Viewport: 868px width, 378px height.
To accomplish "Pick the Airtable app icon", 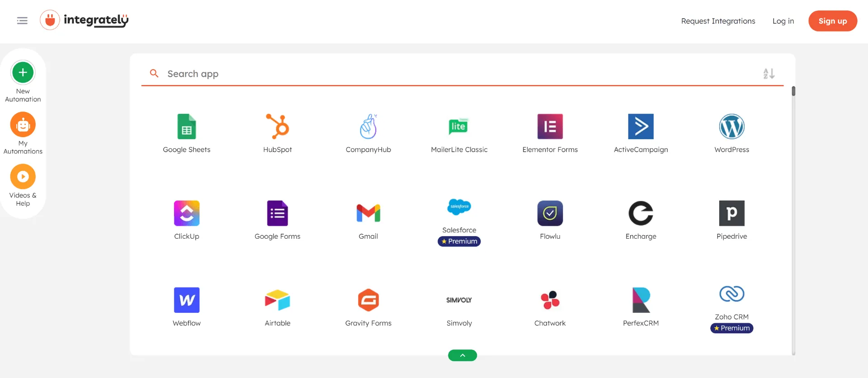I will coord(278,300).
